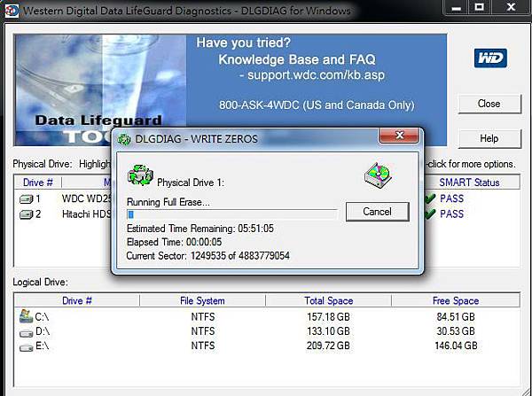
Task: Click the SMART Status column header
Action: pyautogui.click(x=469, y=182)
